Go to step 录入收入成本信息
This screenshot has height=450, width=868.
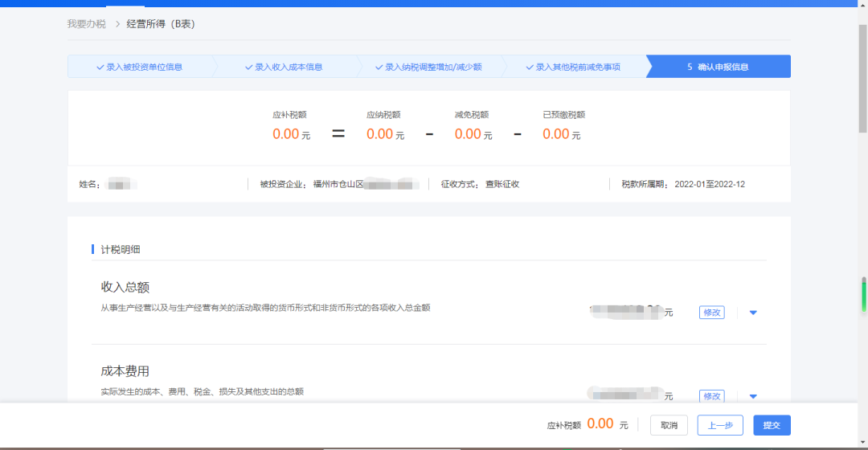pyautogui.click(x=284, y=67)
